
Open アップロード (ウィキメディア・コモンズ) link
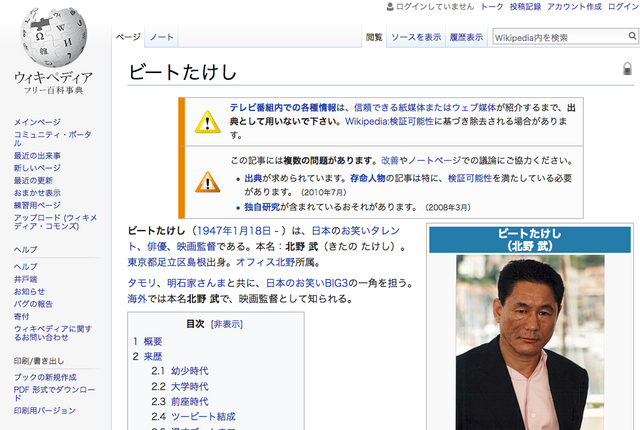(56, 222)
